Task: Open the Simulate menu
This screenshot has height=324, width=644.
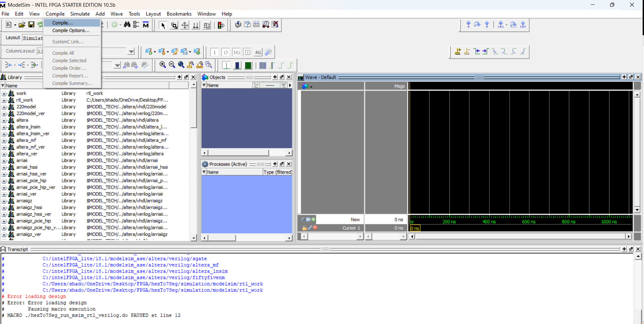Action: coord(80,14)
